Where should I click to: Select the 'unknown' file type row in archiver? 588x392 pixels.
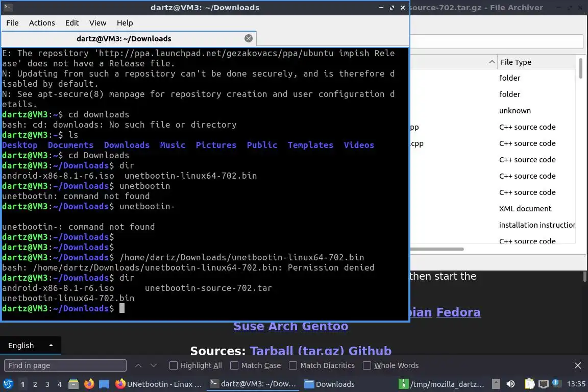pos(515,111)
